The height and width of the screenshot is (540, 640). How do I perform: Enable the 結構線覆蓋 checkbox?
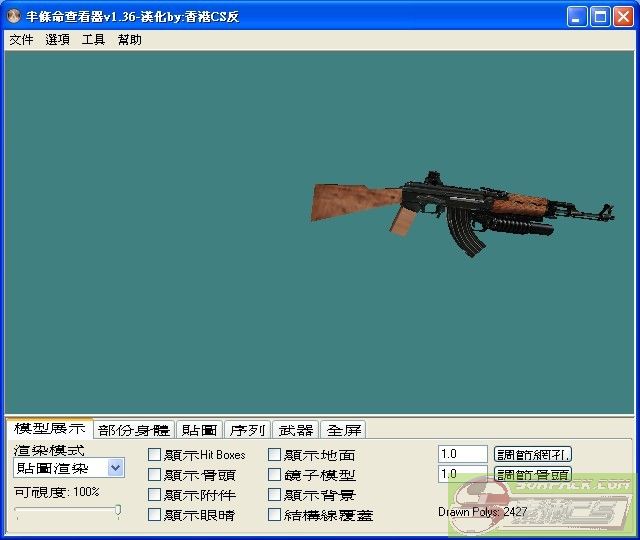(x=275, y=515)
